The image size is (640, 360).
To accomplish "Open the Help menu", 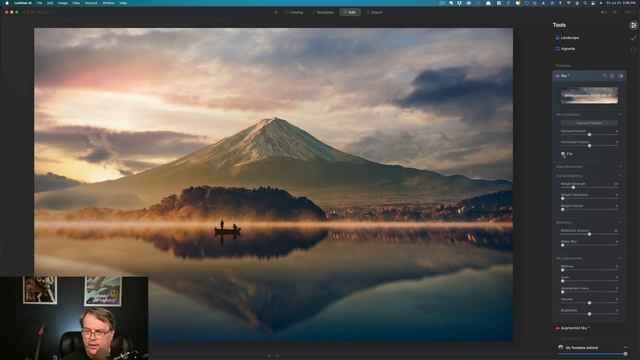I will point(123,3).
